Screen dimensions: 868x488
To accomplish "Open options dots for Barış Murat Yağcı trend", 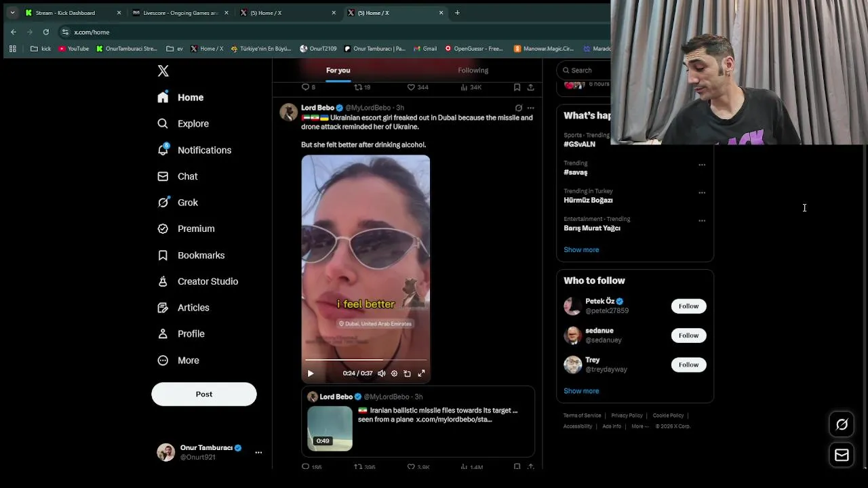I will 702,220.
